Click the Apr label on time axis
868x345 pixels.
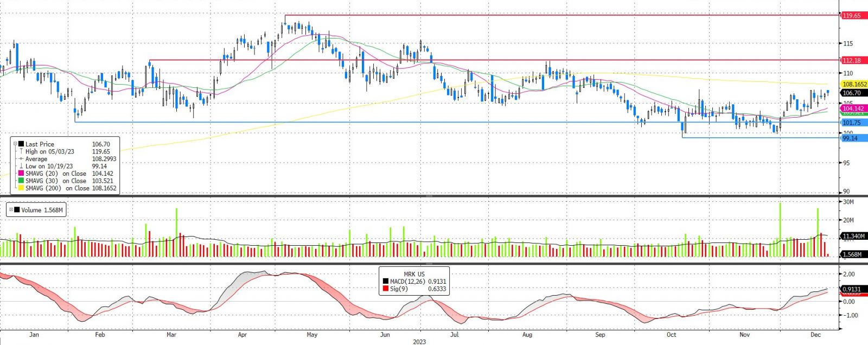point(242,335)
